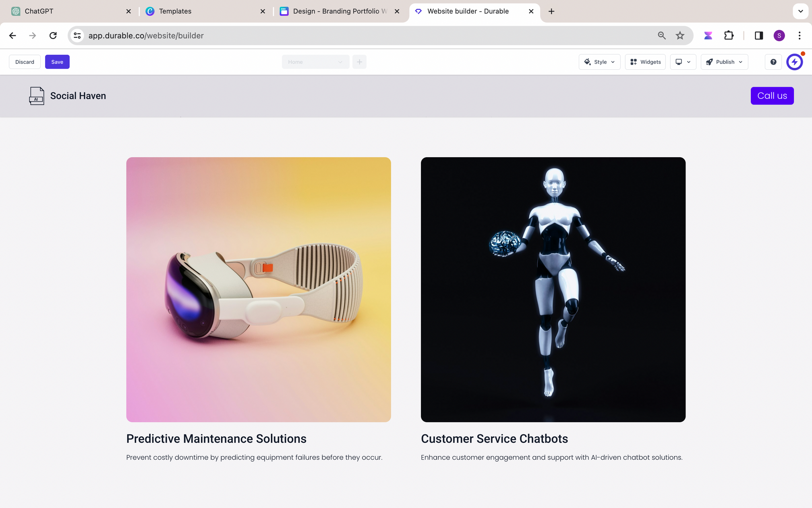Open a new browser tab

[x=551, y=11]
